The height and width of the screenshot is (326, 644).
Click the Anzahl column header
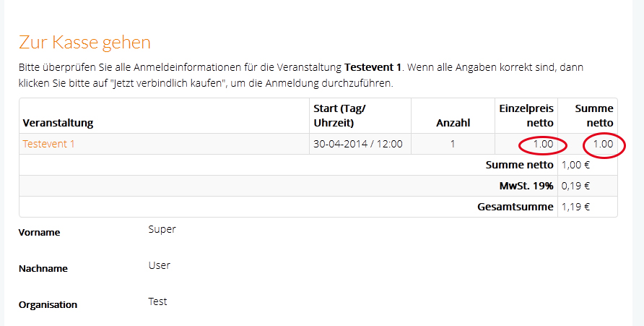(453, 123)
